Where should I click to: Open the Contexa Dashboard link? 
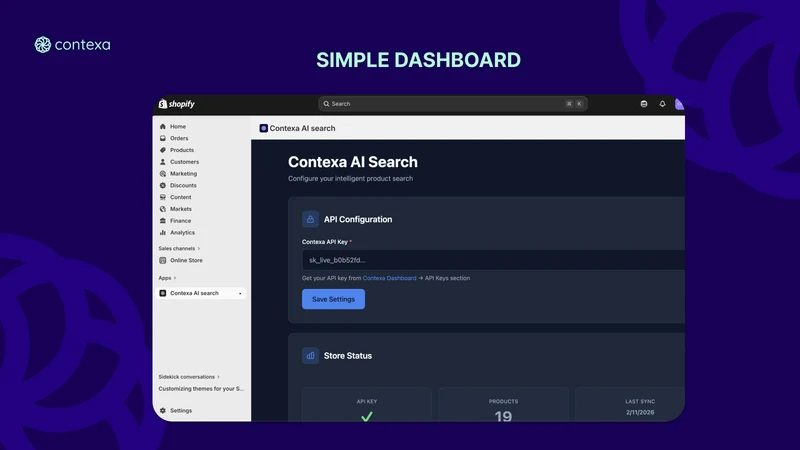coord(389,278)
